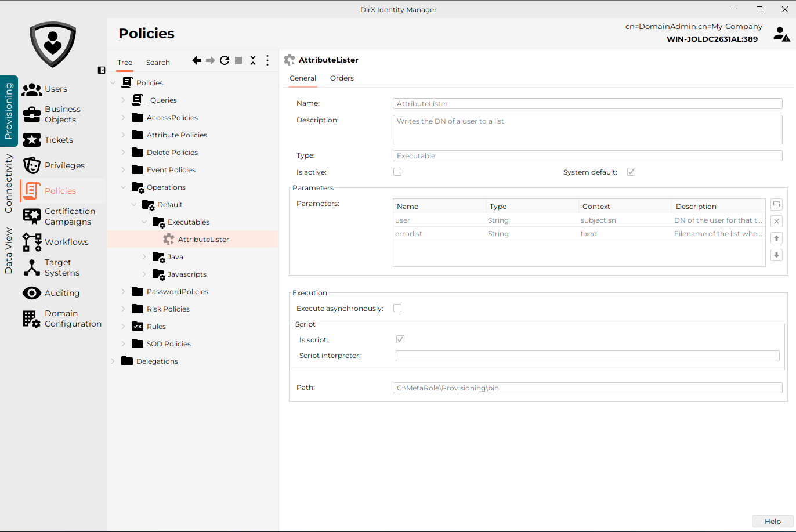Click the user warning icon top right
The height and width of the screenshot is (532, 796).
click(x=781, y=34)
